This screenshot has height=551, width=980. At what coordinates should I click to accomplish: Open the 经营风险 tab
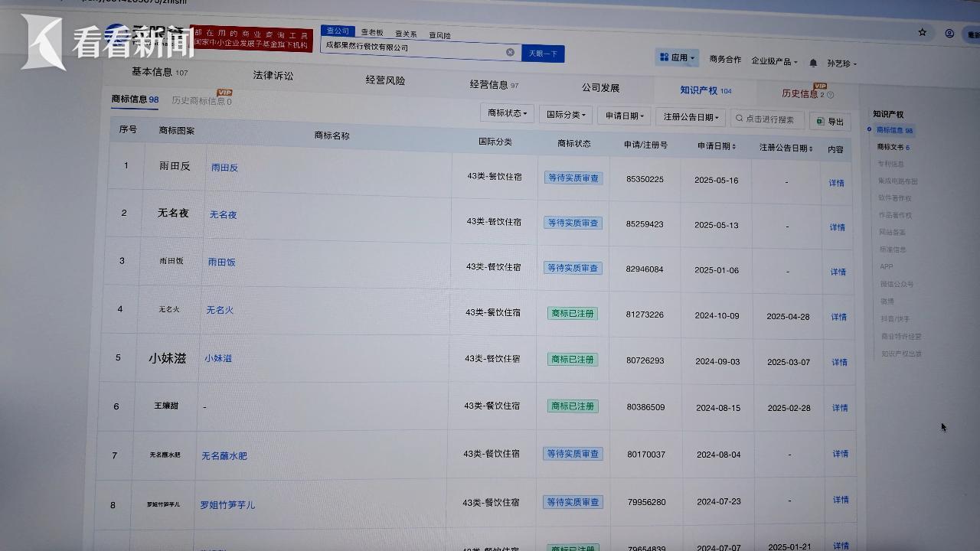385,80
